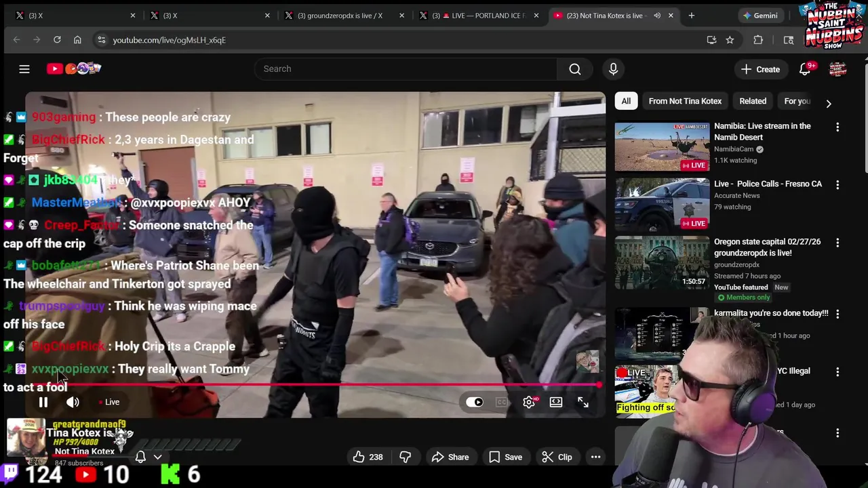Switch the player to theater mode
The height and width of the screenshot is (488, 868).
pos(556,403)
